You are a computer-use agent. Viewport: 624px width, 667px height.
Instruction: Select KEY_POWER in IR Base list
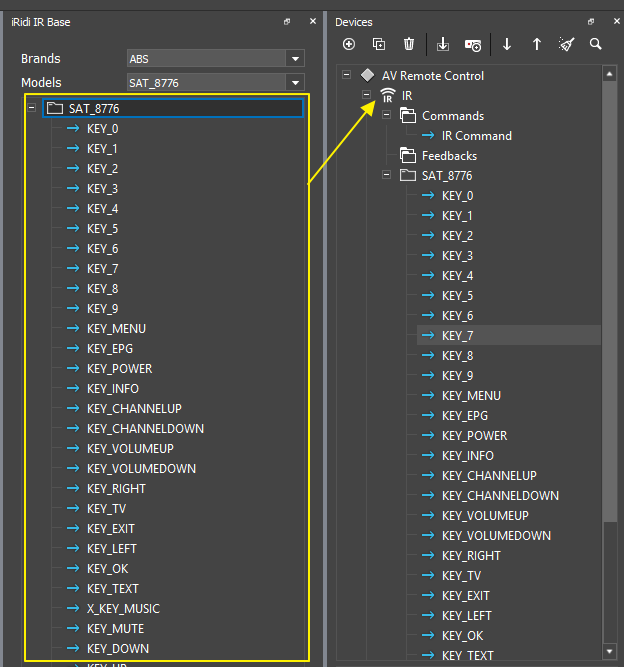tap(120, 368)
